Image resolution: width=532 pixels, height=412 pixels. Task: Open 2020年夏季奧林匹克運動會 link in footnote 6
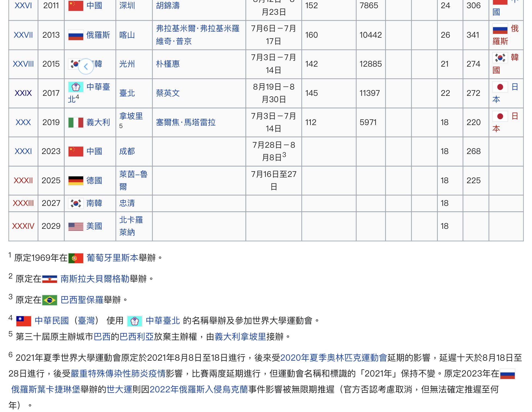[x=333, y=358]
